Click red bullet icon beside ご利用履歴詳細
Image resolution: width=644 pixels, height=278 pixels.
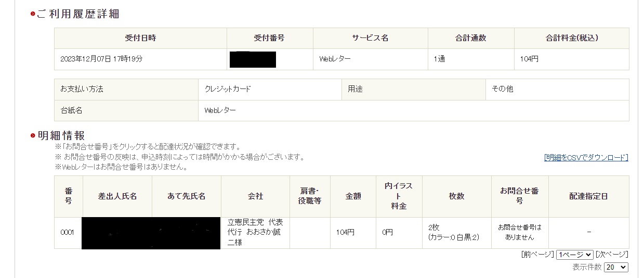tap(33, 14)
